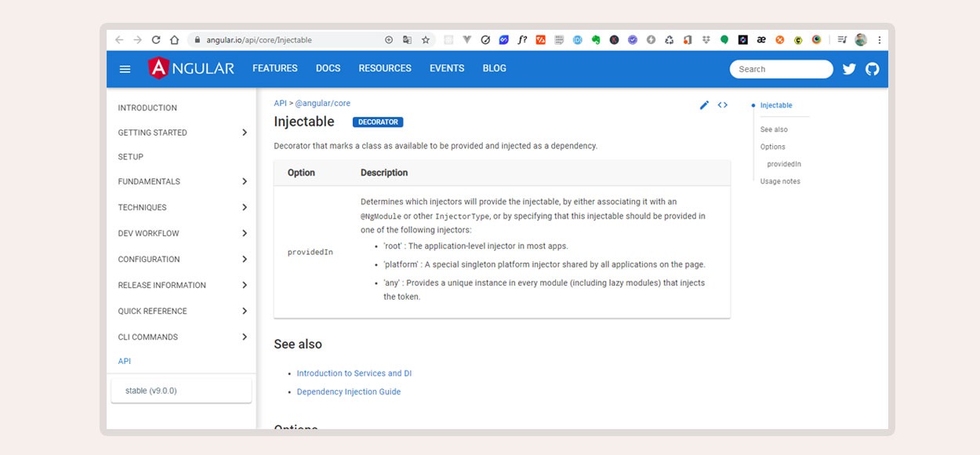980x455 pixels.
Task: Click the 'æ' extension icon
Action: 761,39
